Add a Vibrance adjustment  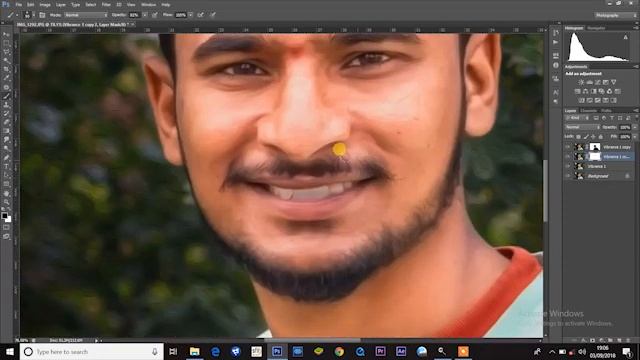pos(613,82)
